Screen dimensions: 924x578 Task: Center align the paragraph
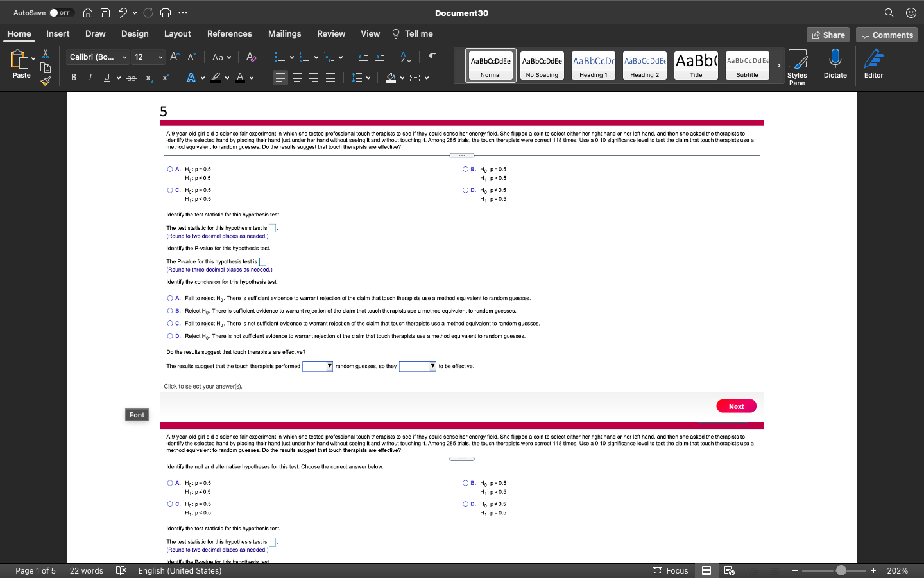click(x=296, y=78)
